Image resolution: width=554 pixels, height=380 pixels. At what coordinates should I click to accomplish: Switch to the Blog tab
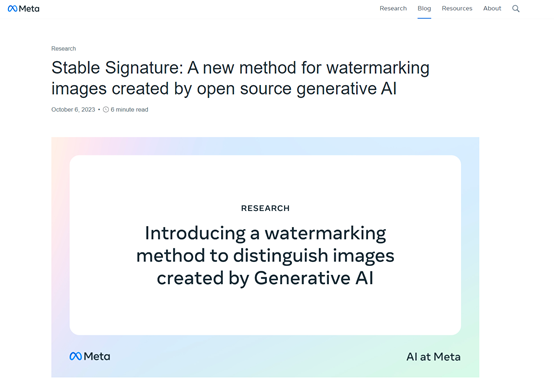click(424, 8)
